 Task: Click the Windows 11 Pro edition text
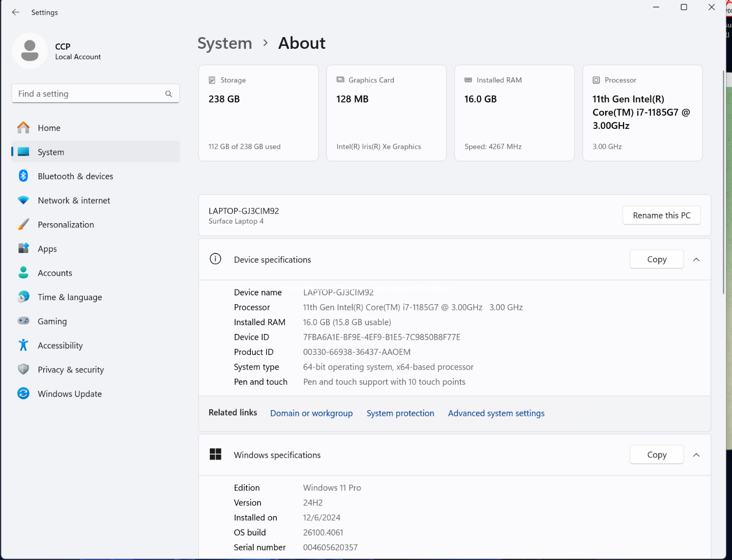coord(332,488)
